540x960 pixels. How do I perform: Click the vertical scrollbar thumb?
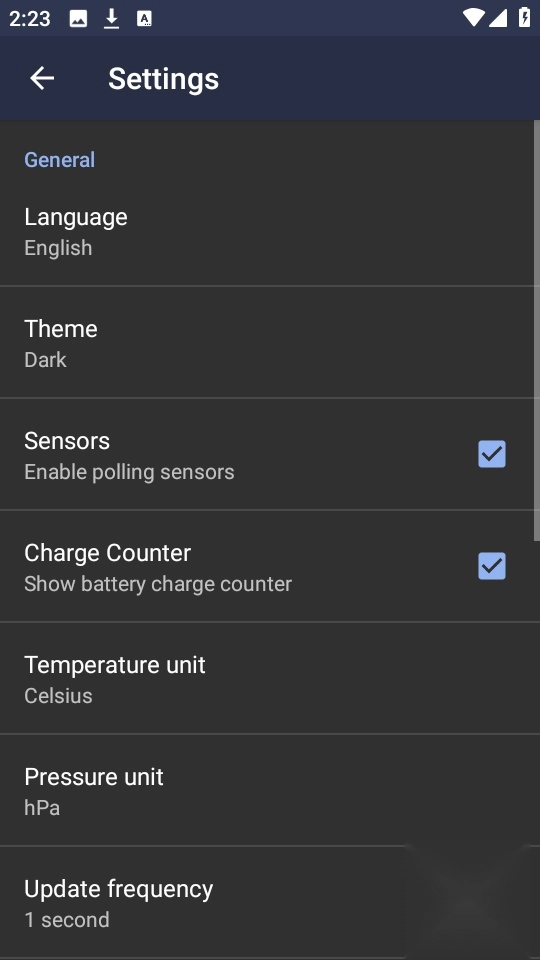[537, 331]
